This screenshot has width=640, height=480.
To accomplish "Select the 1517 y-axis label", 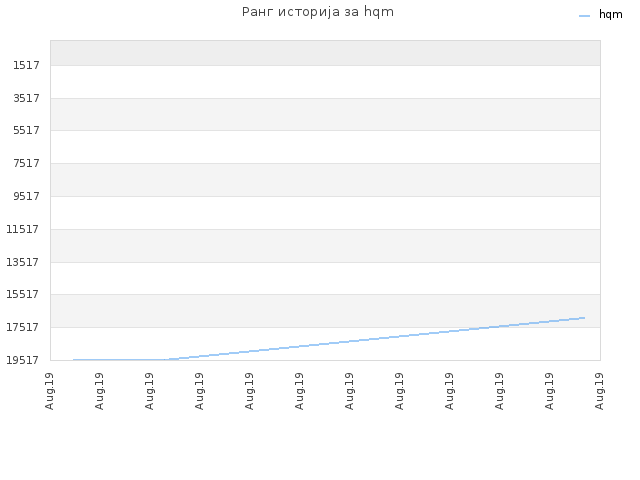I will tap(26, 65).
